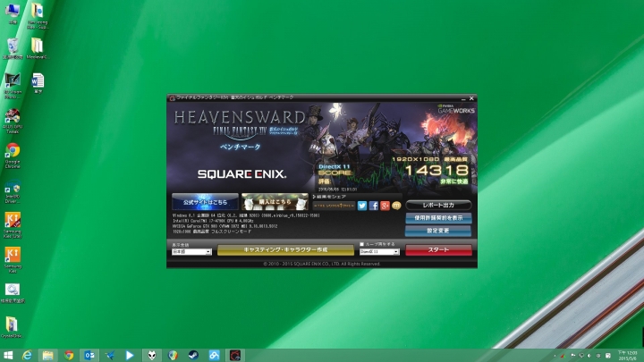The width and height of the screenshot is (644, 362).
Task: Click the yellow character creation button
Action: coord(285,250)
